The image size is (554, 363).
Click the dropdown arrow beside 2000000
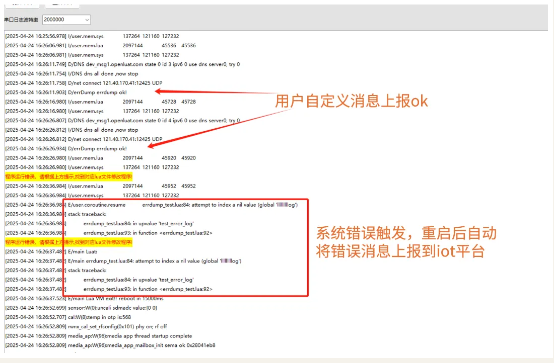[87, 20]
